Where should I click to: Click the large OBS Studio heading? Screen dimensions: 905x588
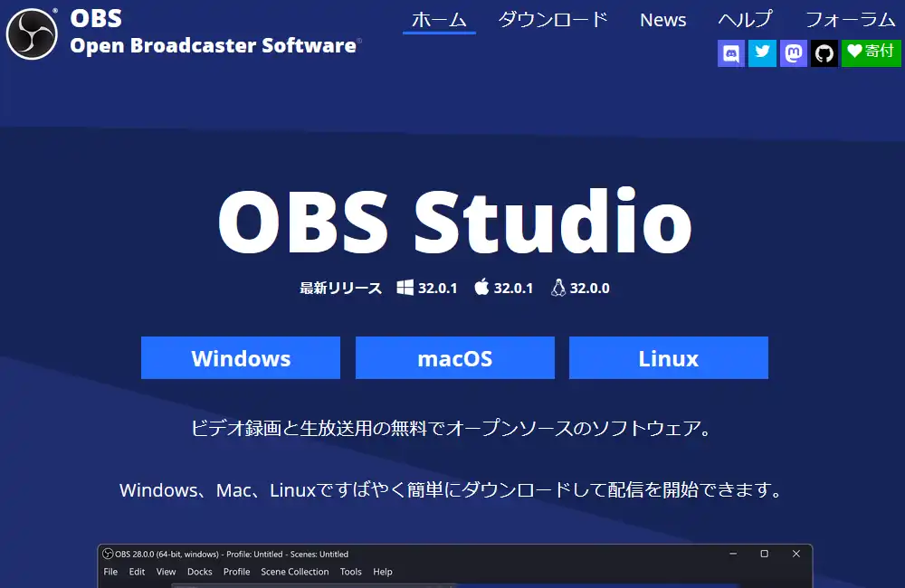click(x=454, y=223)
